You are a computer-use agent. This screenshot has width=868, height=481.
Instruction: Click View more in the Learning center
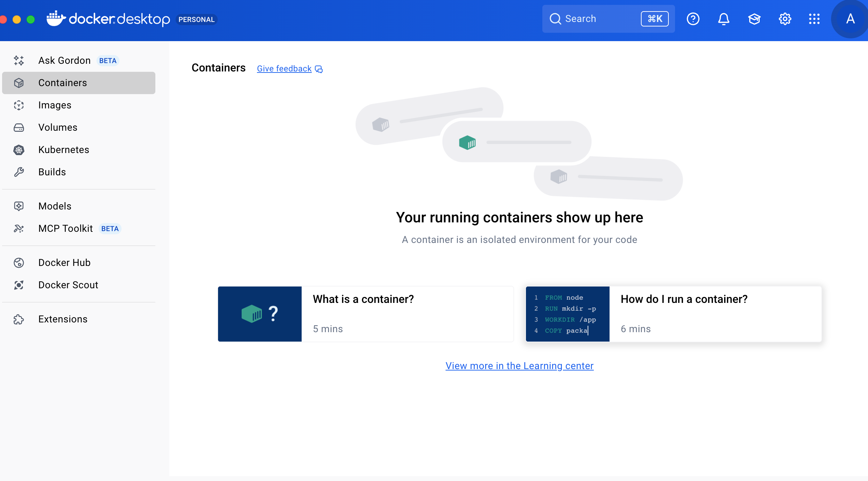[519, 366]
